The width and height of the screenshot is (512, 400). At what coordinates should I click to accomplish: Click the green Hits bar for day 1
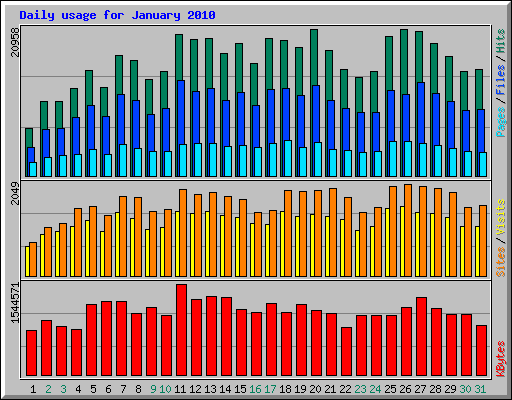[x=29, y=137]
